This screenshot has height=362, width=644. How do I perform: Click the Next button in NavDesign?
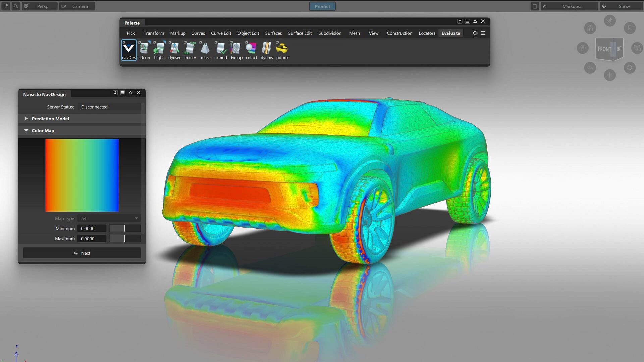82,253
